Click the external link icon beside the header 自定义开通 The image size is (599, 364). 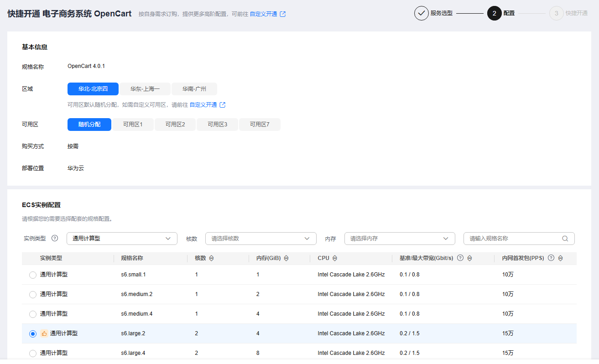[x=283, y=14]
